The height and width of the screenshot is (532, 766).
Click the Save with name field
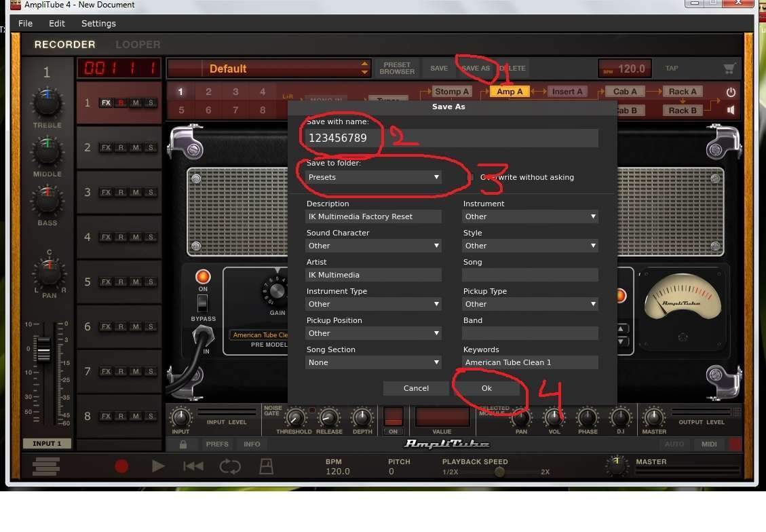tap(451, 138)
